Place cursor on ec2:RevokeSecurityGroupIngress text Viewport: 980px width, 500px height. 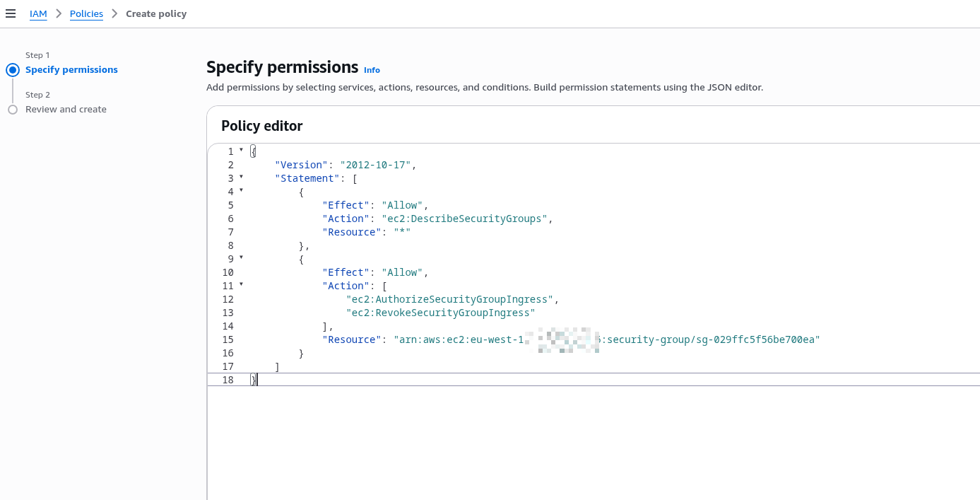coord(440,313)
